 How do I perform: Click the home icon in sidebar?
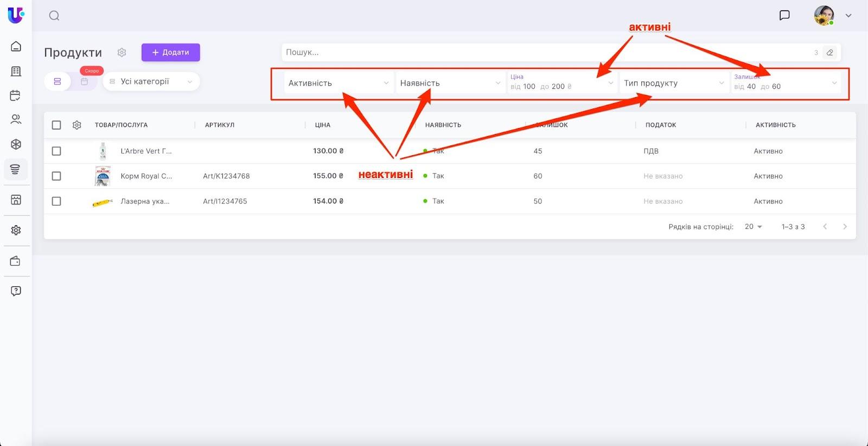pyautogui.click(x=16, y=46)
